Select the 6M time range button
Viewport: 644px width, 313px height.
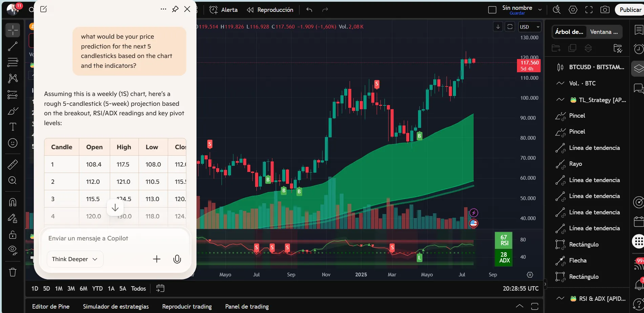pos(83,289)
